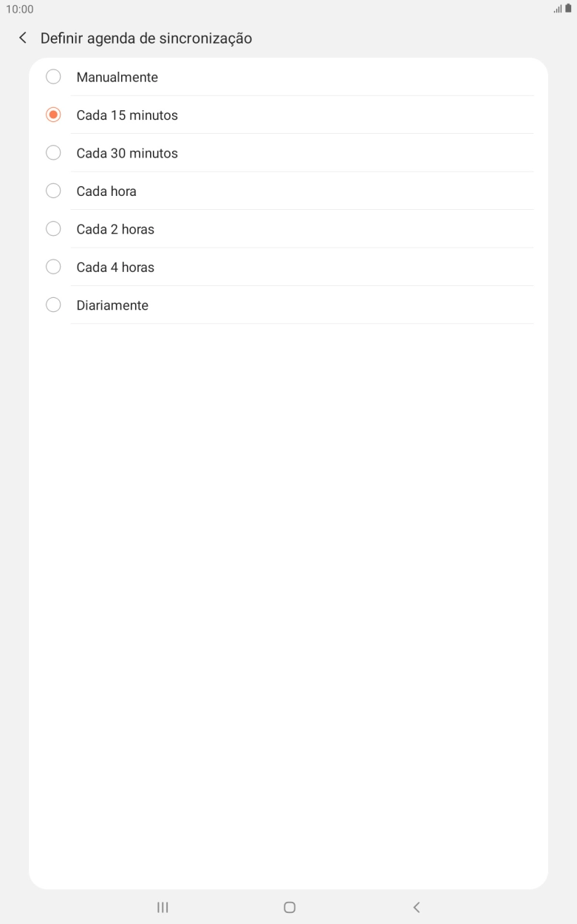The image size is (577, 924).
Task: Tap the Cada 4 horas label
Action: (115, 267)
